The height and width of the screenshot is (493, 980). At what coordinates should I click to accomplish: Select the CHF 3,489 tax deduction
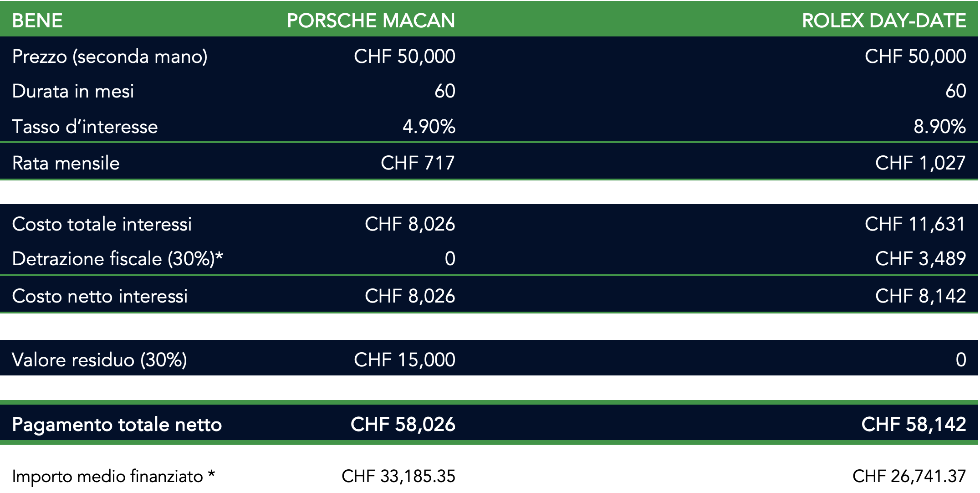click(x=920, y=258)
